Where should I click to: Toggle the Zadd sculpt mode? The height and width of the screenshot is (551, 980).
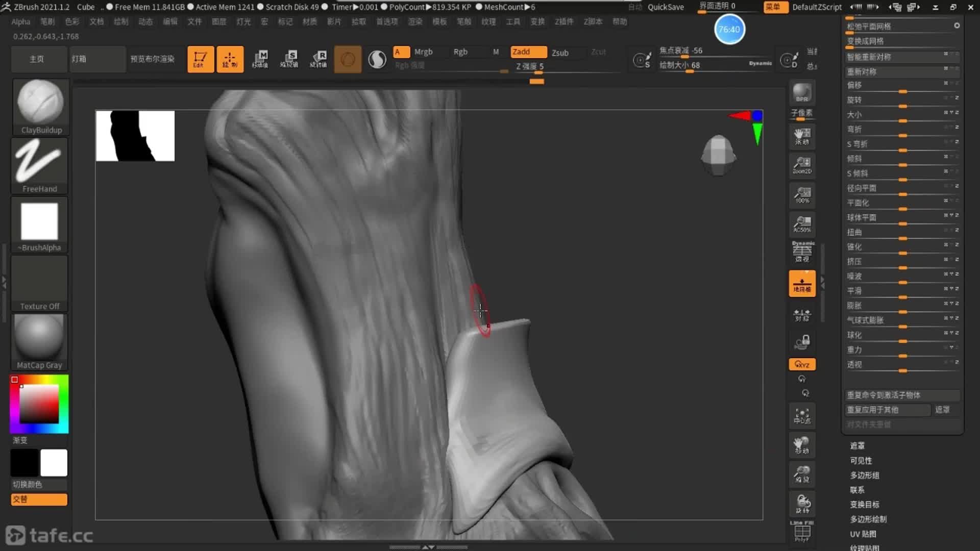(x=528, y=52)
